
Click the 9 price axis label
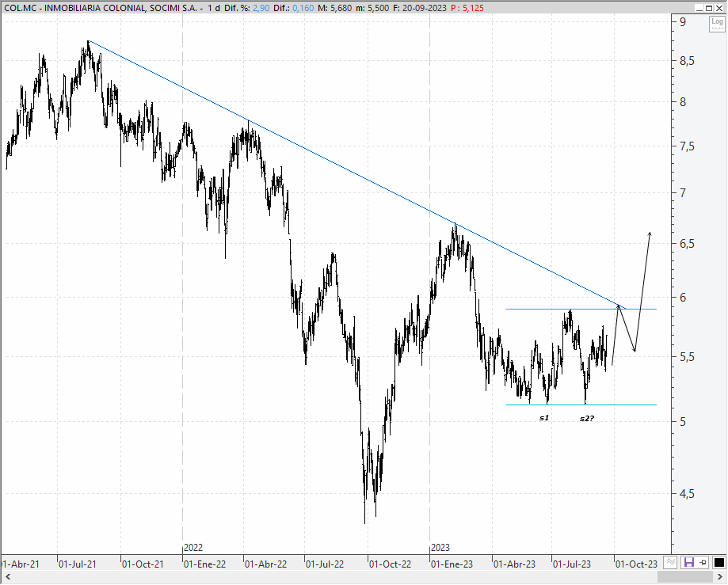[x=683, y=22]
